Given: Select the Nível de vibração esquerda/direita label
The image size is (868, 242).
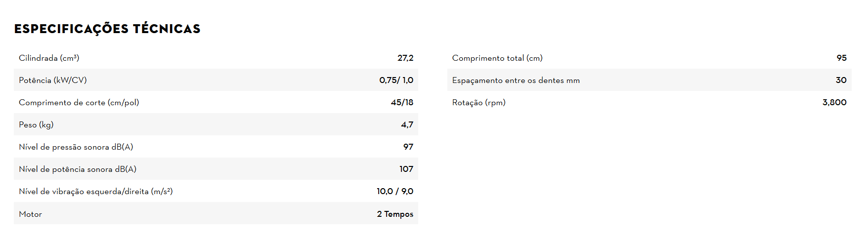Looking at the screenshot, I should coord(96,191).
